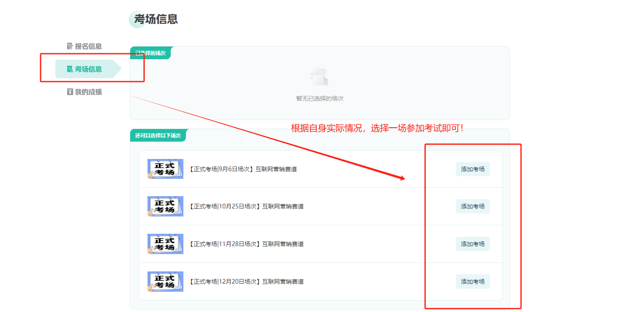Open the 9月6日场次 互联网营销赛道 title

click(243, 169)
